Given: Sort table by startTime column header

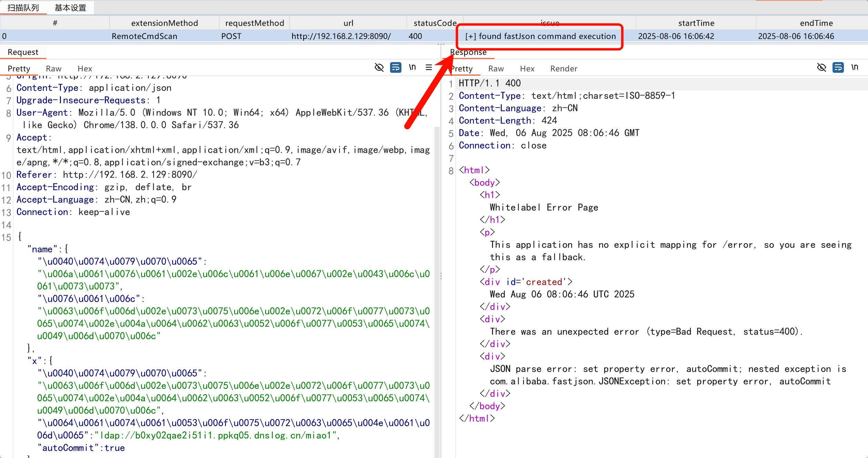Looking at the screenshot, I should tap(696, 23).
